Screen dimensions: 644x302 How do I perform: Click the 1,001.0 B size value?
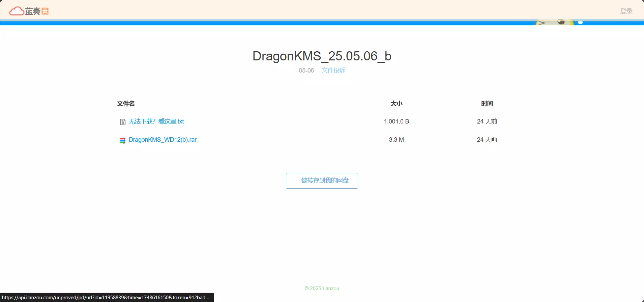click(397, 121)
